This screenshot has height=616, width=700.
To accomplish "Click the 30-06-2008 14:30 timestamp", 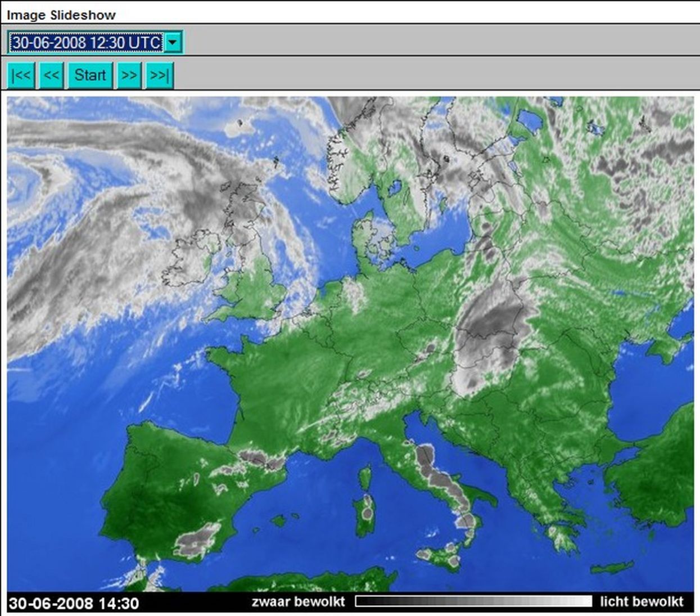I will pyautogui.click(x=74, y=603).
